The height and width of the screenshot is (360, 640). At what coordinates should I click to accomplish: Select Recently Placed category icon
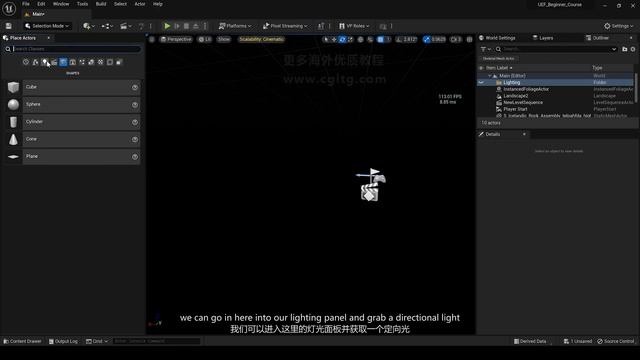click(26, 62)
